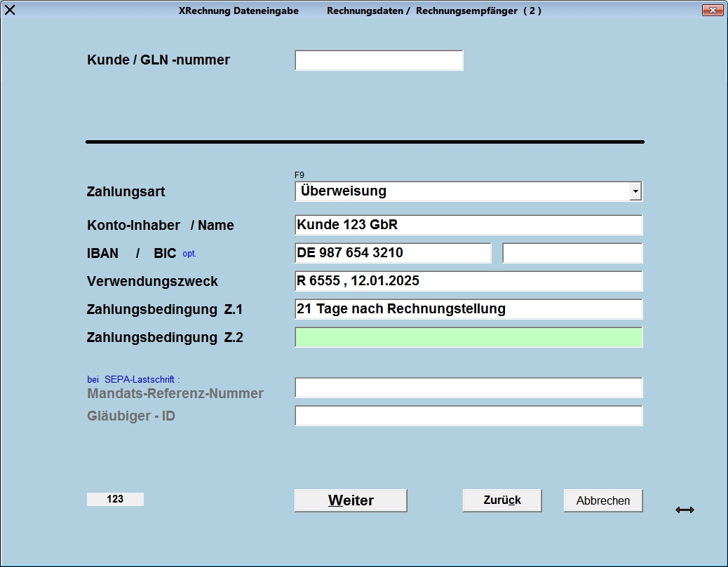
Task: Click the small box showing 123
Action: click(115, 499)
